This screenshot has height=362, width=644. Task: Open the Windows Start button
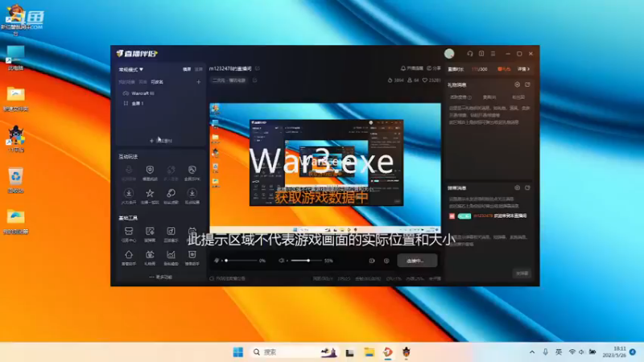pyautogui.click(x=237, y=352)
